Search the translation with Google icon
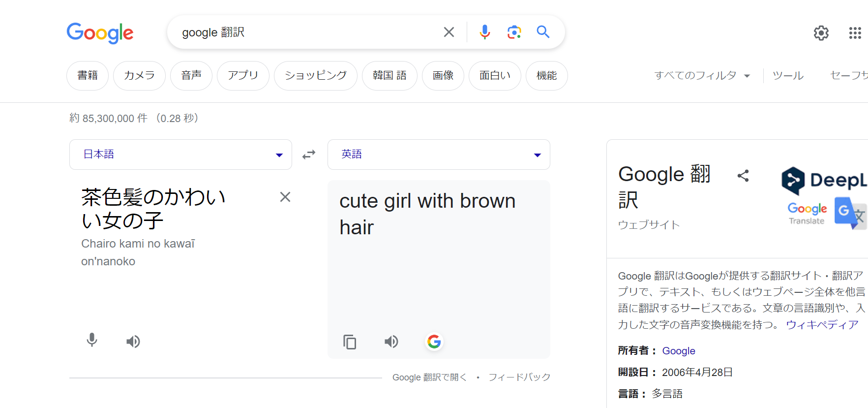 434,341
